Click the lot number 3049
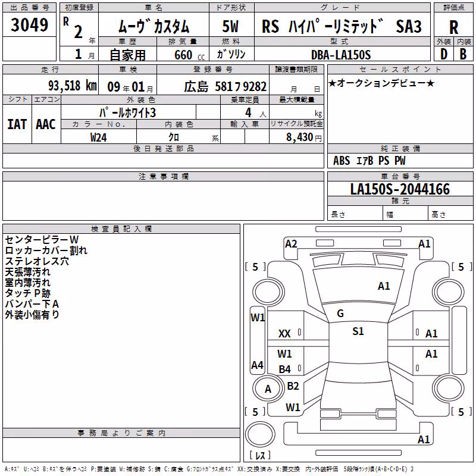The height and width of the screenshot is (476, 476). click(x=29, y=25)
